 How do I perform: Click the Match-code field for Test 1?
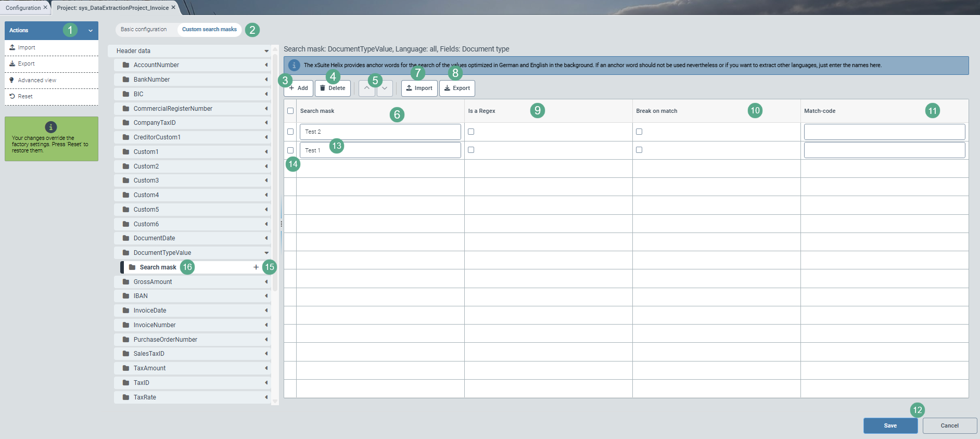[x=885, y=150]
